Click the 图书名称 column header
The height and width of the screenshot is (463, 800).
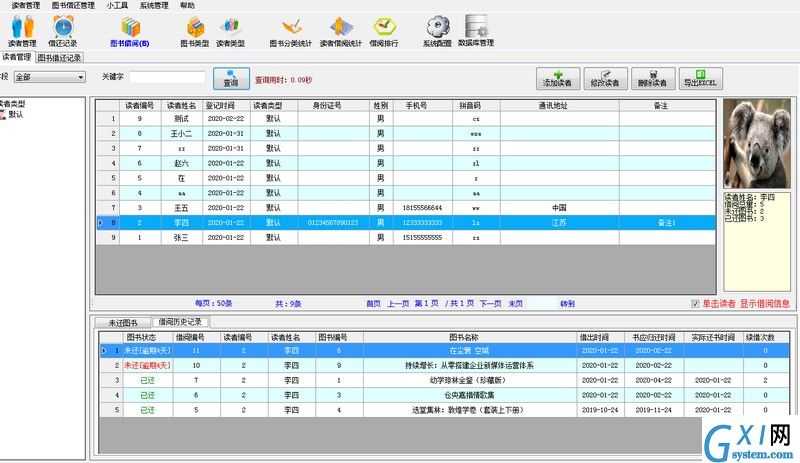pos(469,337)
